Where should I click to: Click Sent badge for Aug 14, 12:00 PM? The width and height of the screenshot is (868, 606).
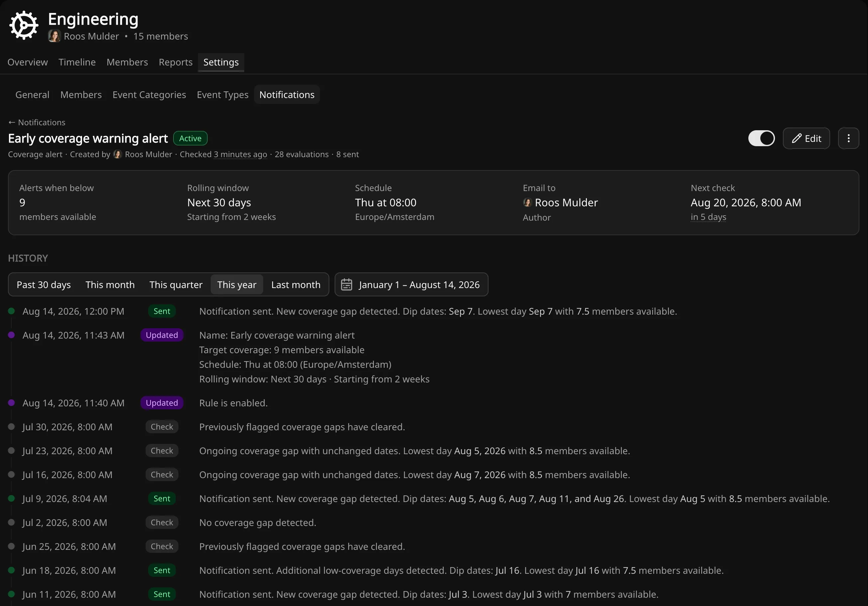(x=162, y=311)
